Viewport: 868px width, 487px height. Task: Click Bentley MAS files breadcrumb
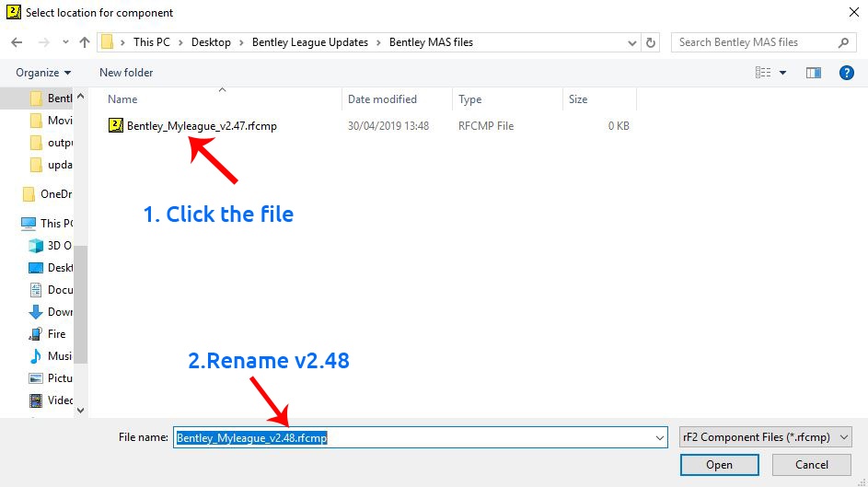pyautogui.click(x=431, y=42)
